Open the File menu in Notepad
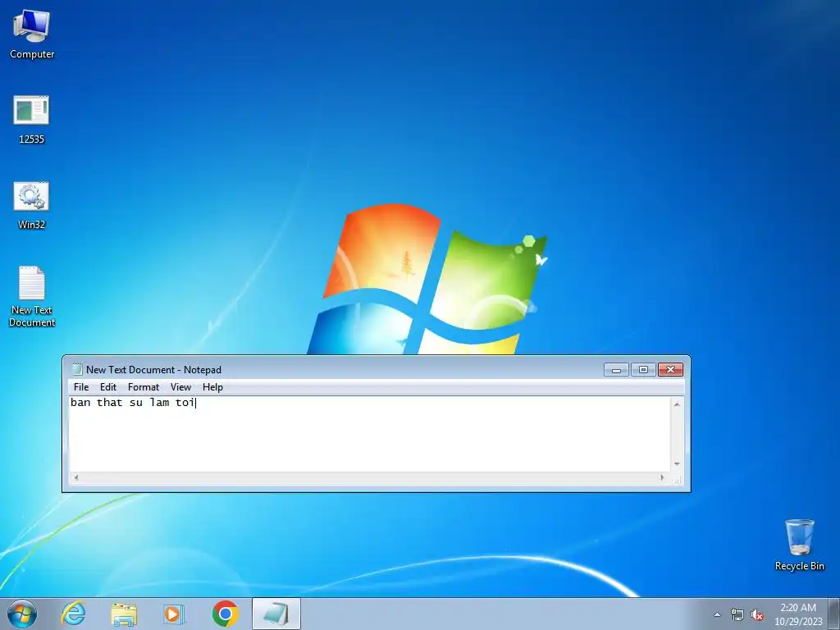Image resolution: width=840 pixels, height=630 pixels. point(81,387)
